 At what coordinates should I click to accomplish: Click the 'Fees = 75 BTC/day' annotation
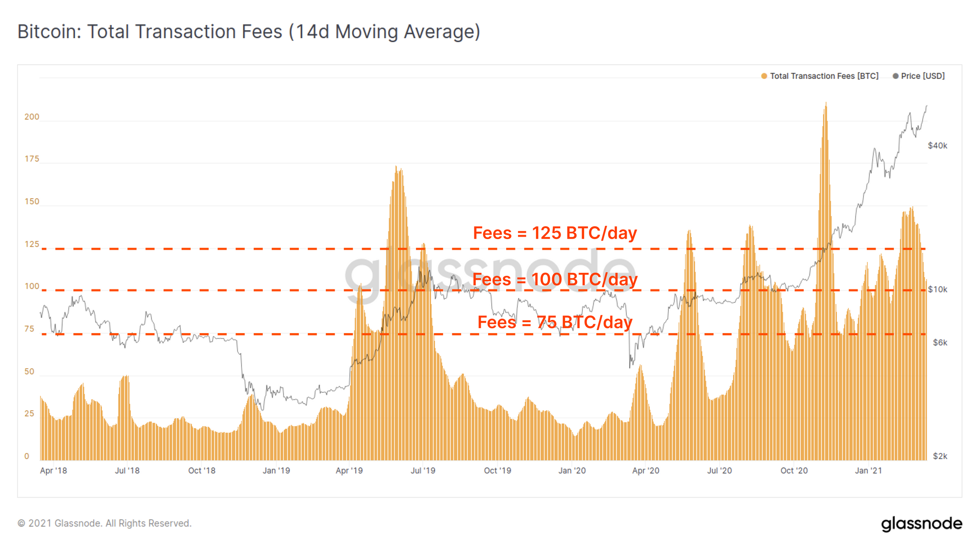(554, 322)
